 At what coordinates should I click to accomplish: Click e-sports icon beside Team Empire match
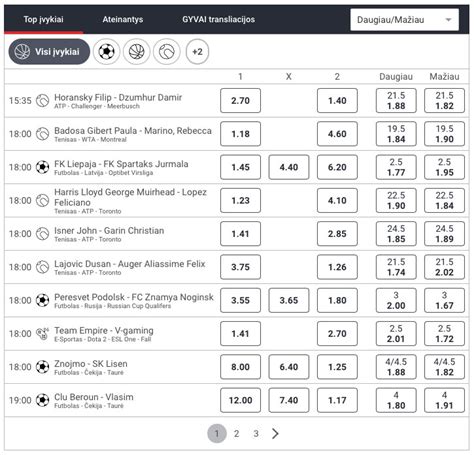42,333
